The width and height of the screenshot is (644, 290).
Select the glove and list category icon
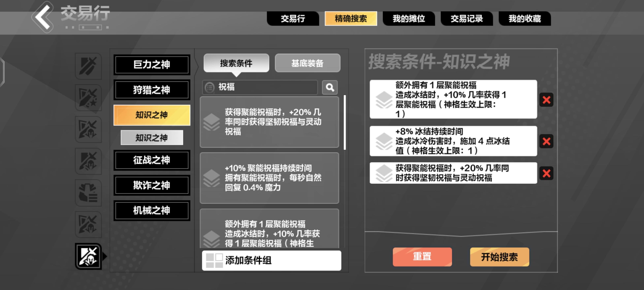(88, 193)
